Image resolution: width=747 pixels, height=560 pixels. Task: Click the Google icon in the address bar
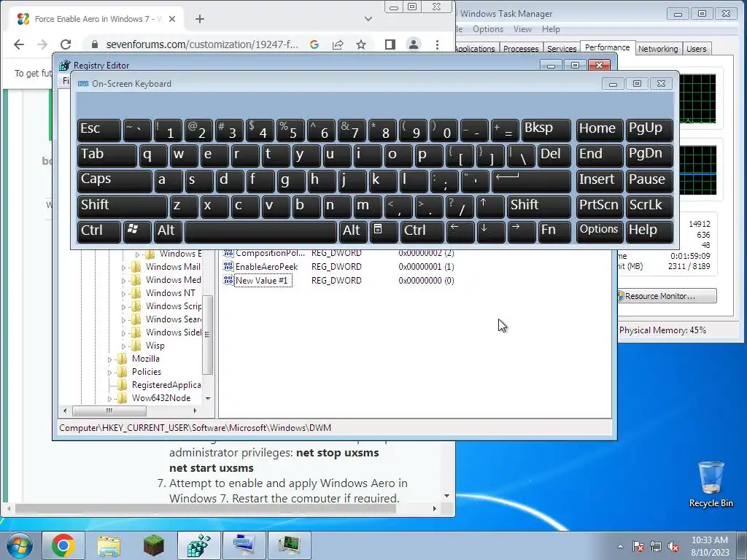pyautogui.click(x=314, y=44)
